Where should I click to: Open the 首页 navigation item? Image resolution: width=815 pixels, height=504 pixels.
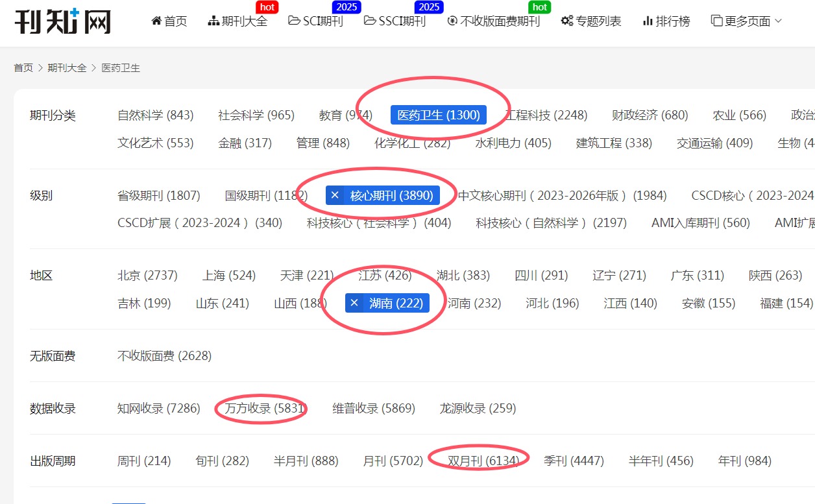pyautogui.click(x=169, y=21)
